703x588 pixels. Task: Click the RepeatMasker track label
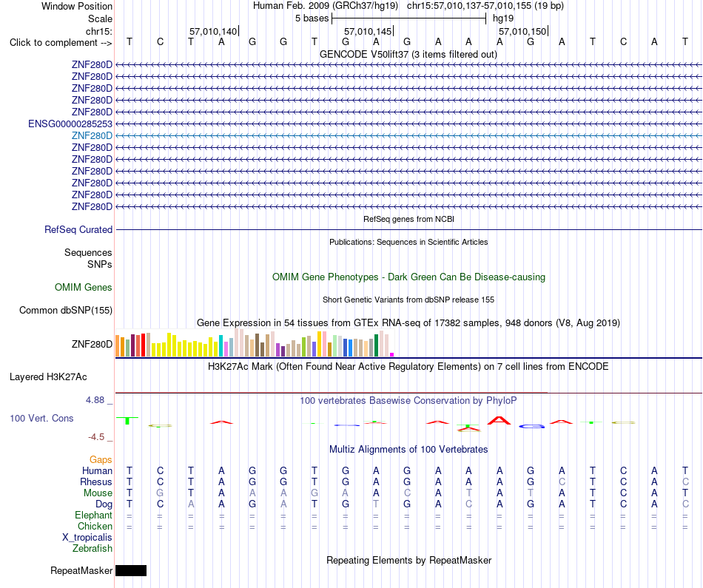[x=81, y=570]
